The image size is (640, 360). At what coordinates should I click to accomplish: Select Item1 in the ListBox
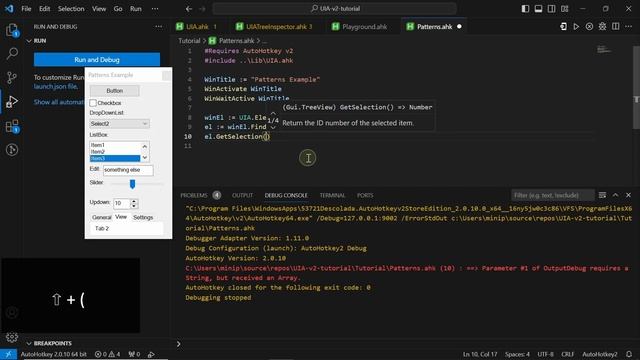pos(115,145)
